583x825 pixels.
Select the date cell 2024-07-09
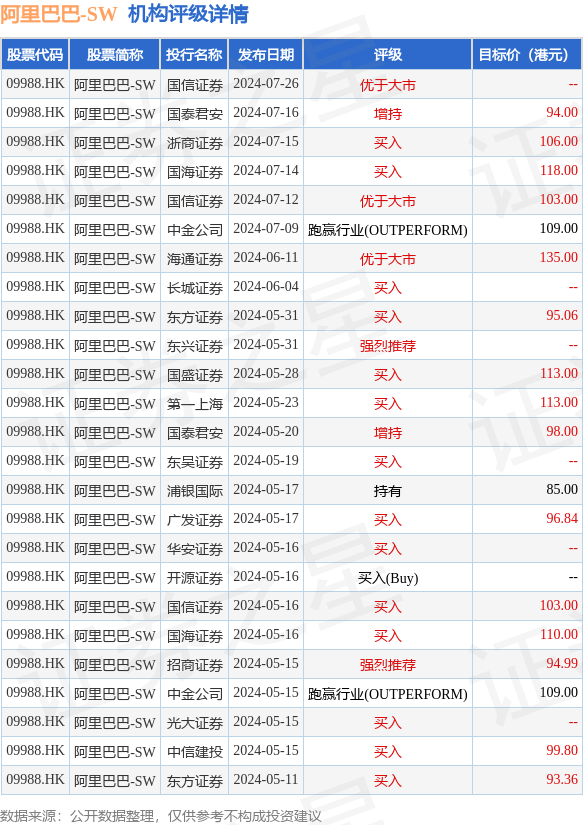(266, 228)
